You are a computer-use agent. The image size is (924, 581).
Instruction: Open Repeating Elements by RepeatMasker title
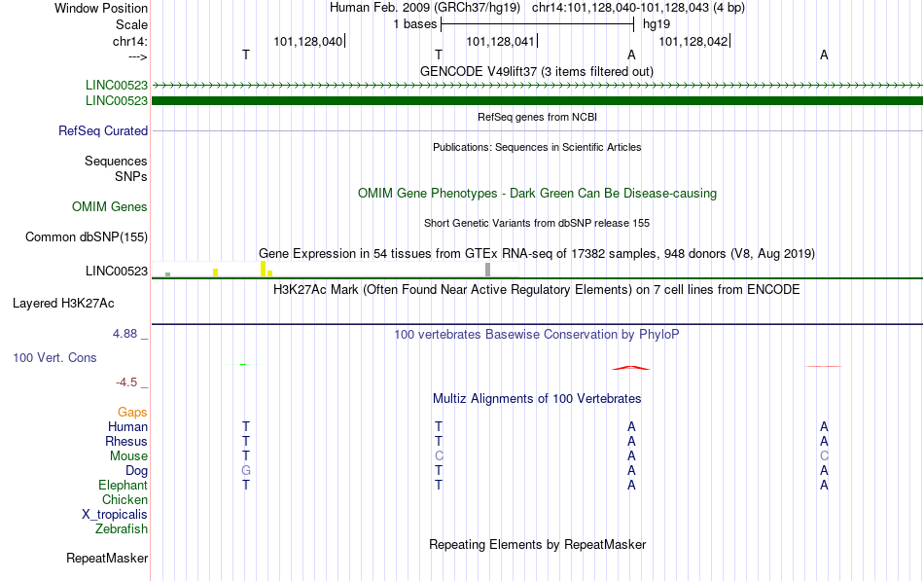(x=537, y=544)
